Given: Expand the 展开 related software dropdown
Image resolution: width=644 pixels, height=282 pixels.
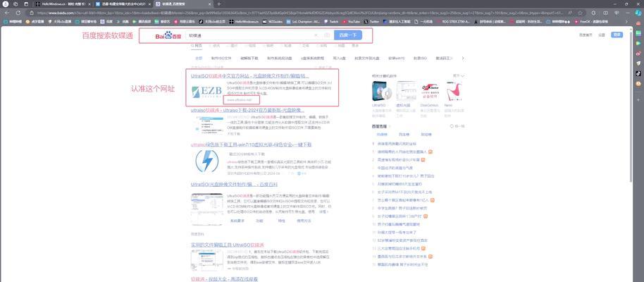Looking at the screenshot, I should click(459, 76).
